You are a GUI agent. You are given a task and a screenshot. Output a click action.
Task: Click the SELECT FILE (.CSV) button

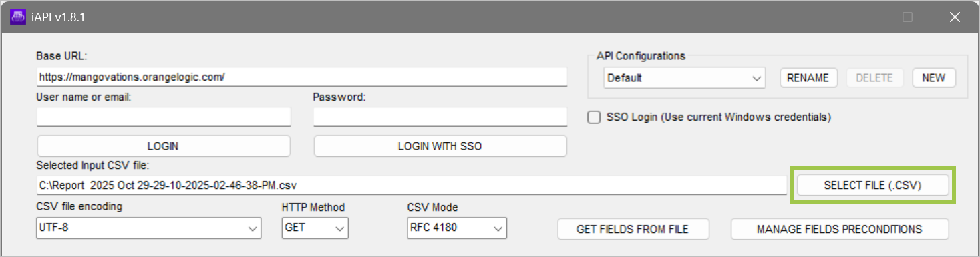coord(873,186)
